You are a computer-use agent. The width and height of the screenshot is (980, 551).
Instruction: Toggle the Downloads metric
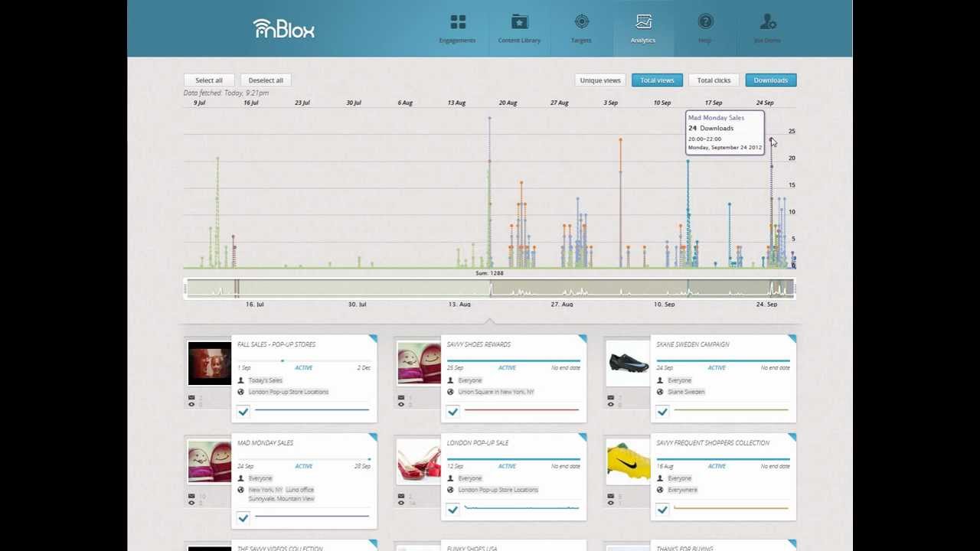click(x=771, y=80)
